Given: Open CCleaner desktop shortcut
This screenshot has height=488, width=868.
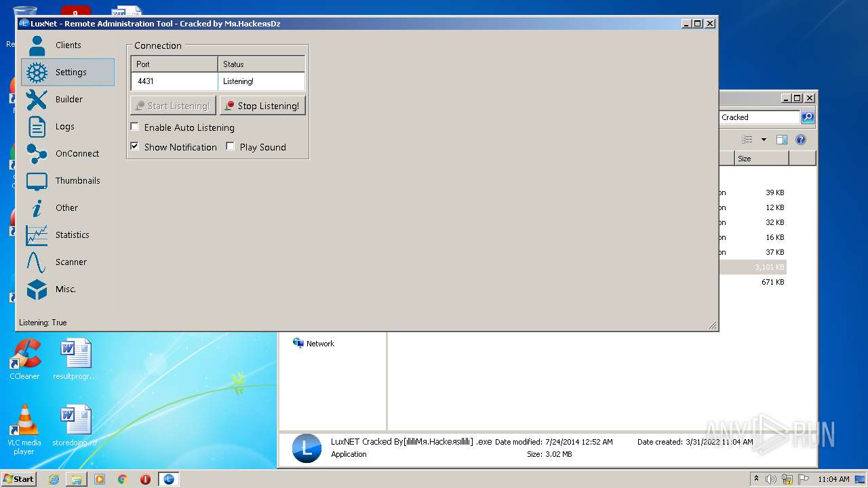Looking at the screenshot, I should tap(24, 359).
